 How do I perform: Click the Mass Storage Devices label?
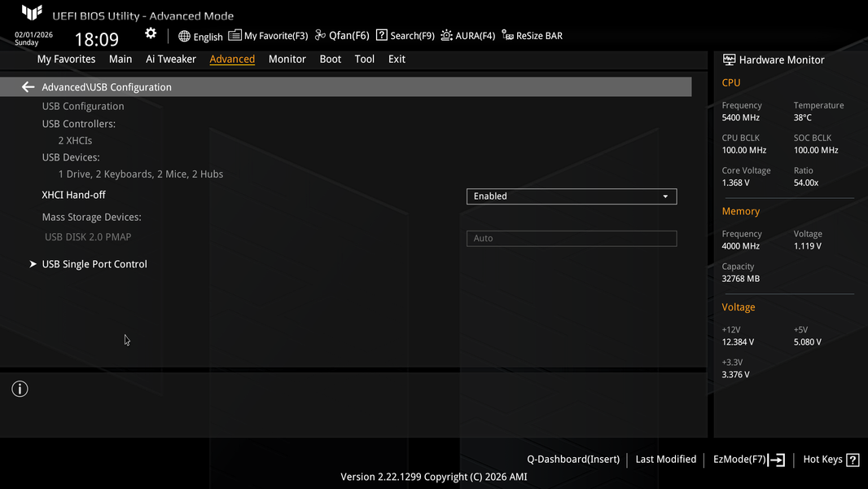[x=92, y=217]
